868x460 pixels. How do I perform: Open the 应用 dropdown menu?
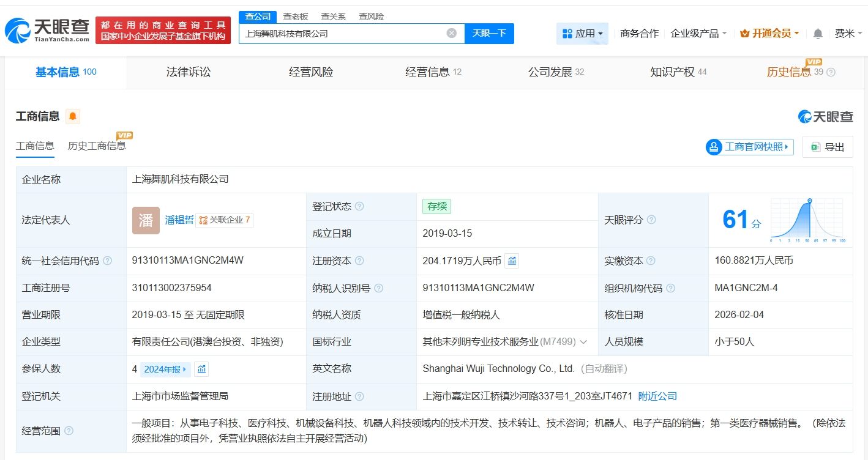point(582,34)
